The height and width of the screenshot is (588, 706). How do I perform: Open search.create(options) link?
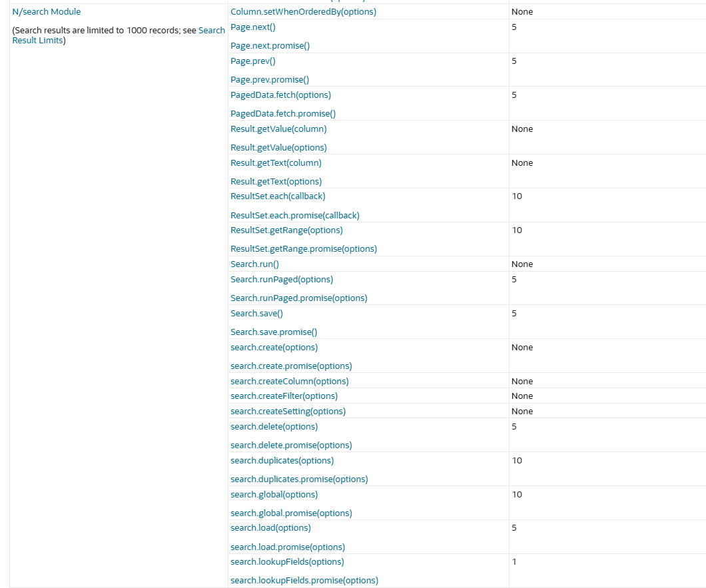coord(274,348)
